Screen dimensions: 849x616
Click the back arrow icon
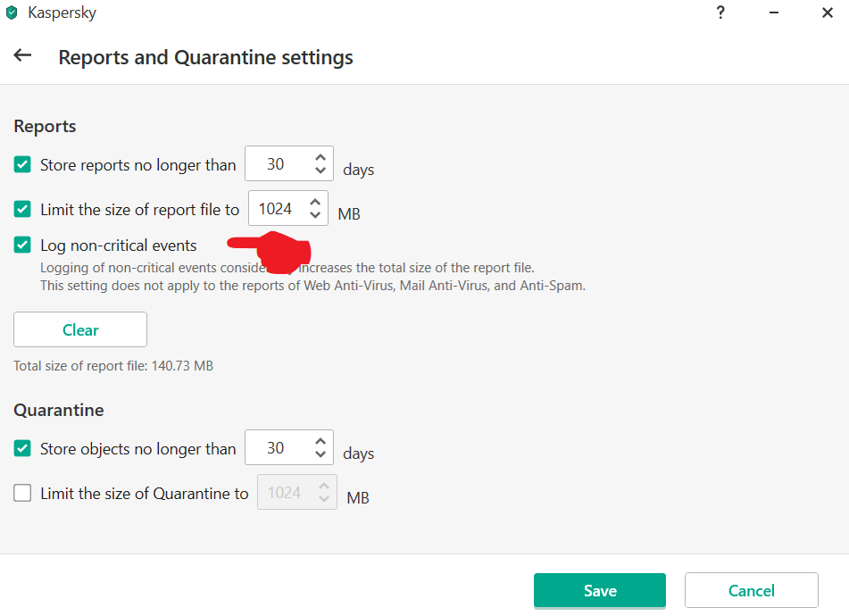coord(22,55)
